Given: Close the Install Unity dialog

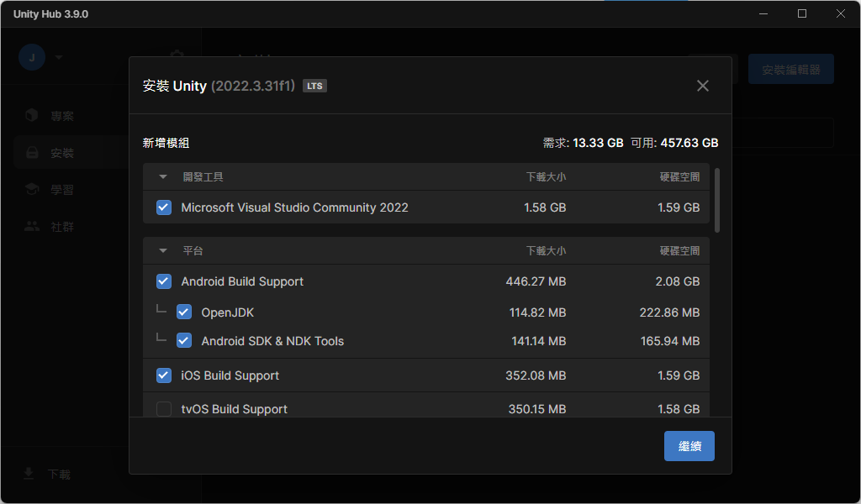Looking at the screenshot, I should coord(702,86).
